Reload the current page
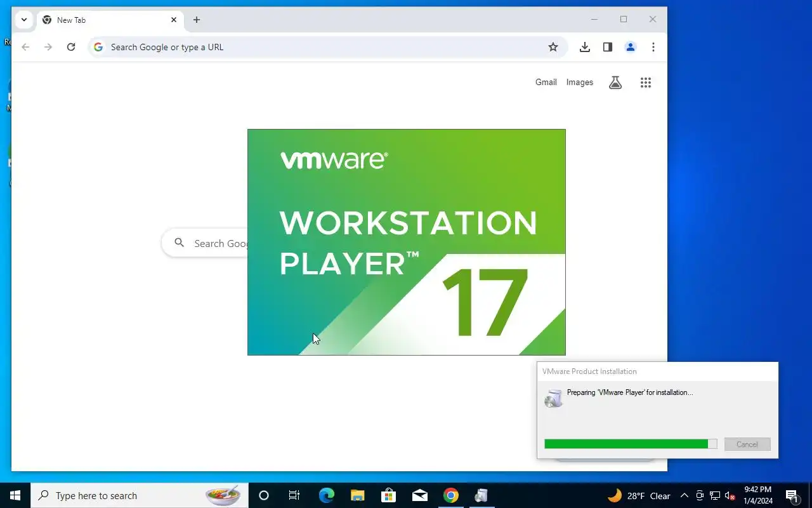The height and width of the screenshot is (508, 812). pyautogui.click(x=71, y=47)
